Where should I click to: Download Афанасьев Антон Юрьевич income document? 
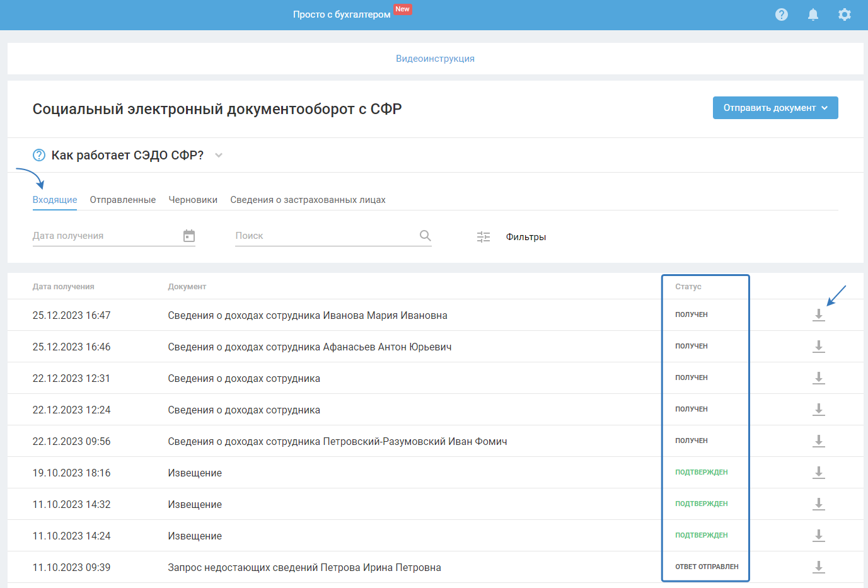[818, 347]
